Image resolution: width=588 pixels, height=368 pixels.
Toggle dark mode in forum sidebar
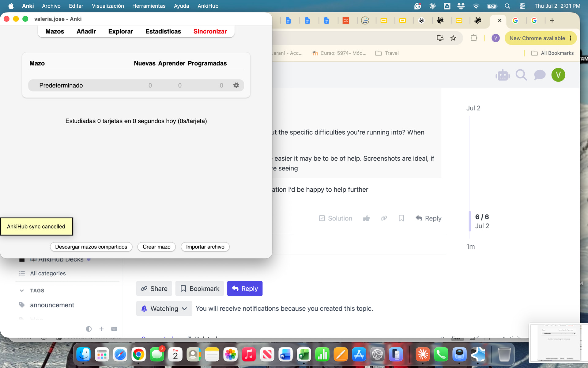point(89,329)
